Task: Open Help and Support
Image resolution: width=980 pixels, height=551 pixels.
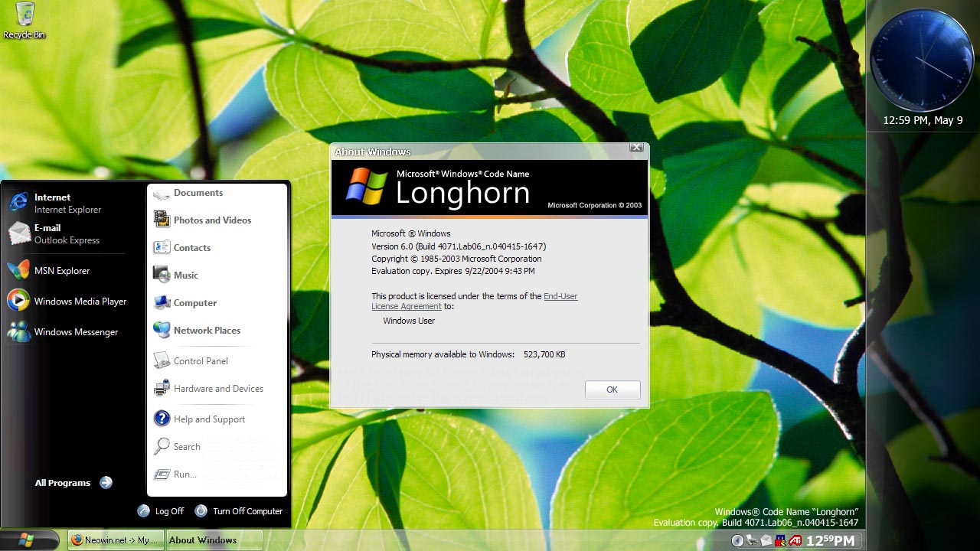Action: [x=209, y=419]
